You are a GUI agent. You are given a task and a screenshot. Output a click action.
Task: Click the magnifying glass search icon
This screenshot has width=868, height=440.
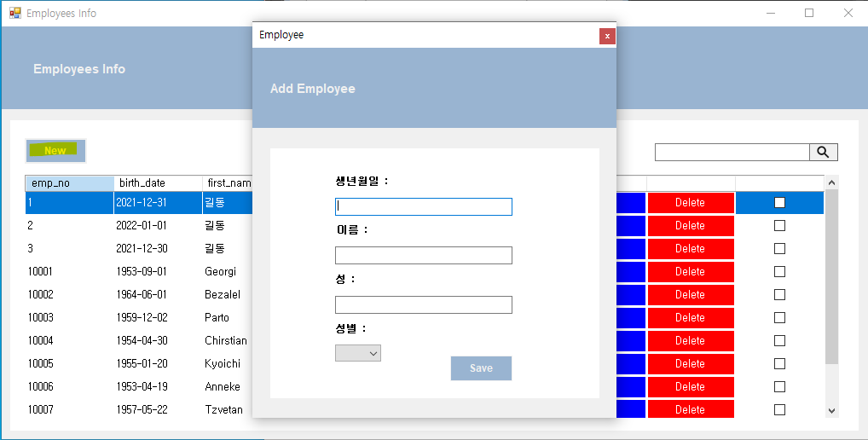pos(823,152)
